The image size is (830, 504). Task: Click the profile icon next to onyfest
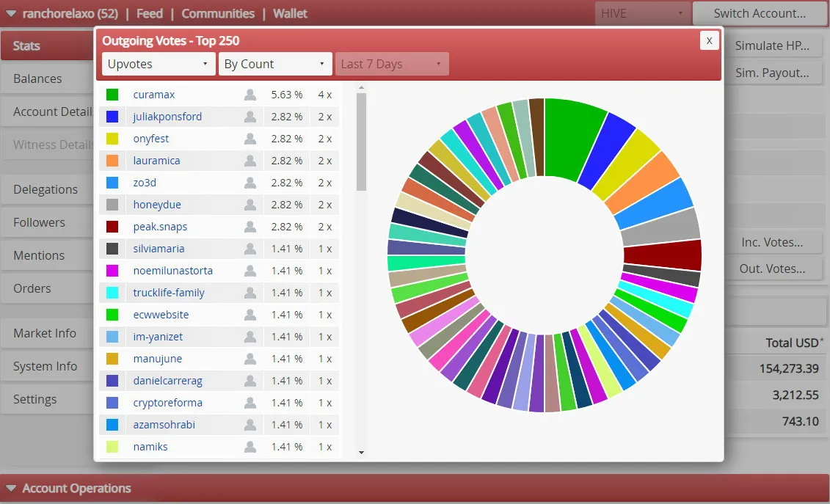coord(250,139)
